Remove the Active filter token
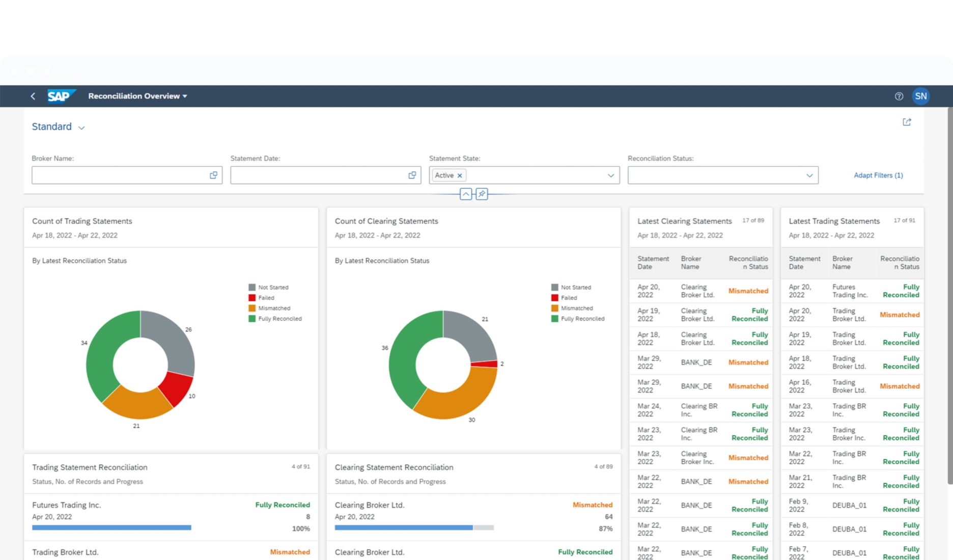 click(460, 176)
